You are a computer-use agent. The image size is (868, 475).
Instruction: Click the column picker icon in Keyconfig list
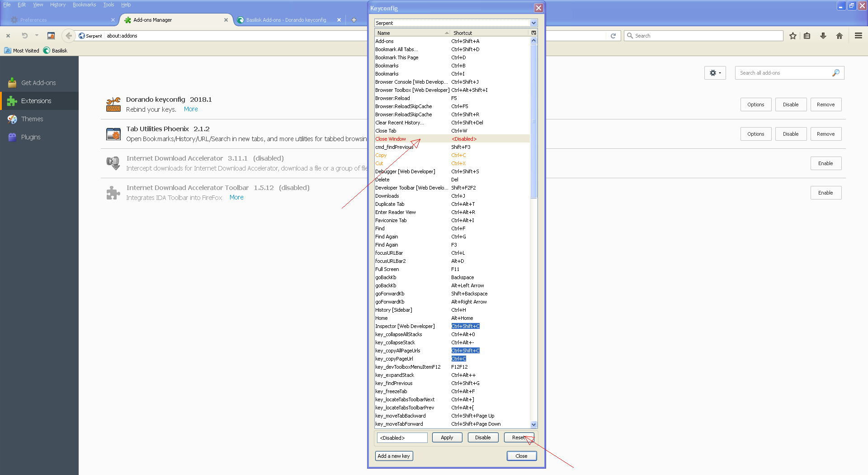[x=533, y=33]
